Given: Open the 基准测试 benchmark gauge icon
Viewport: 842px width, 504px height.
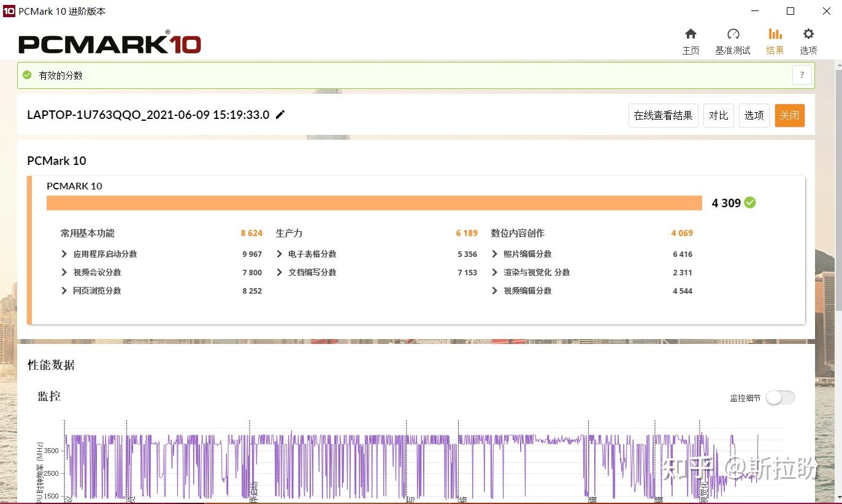Looking at the screenshot, I should pyautogui.click(x=733, y=34).
